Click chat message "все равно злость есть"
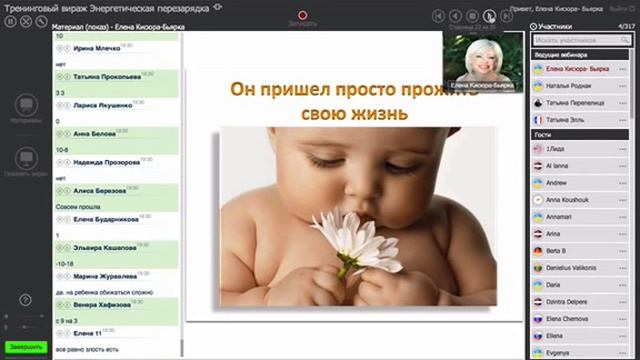 click(87, 350)
